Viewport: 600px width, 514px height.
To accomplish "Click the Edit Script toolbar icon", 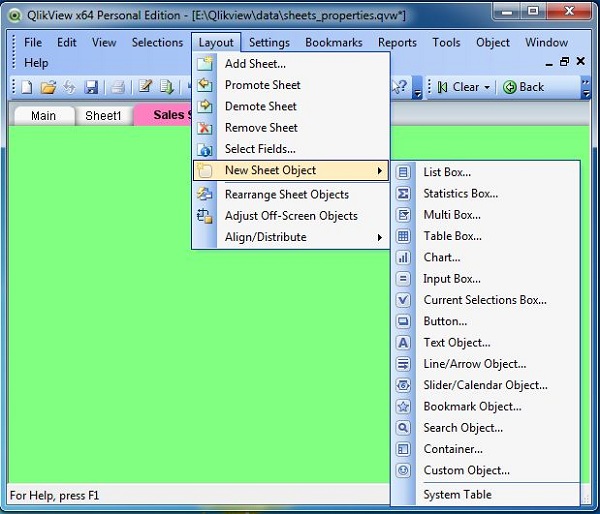I will pyautogui.click(x=145, y=87).
